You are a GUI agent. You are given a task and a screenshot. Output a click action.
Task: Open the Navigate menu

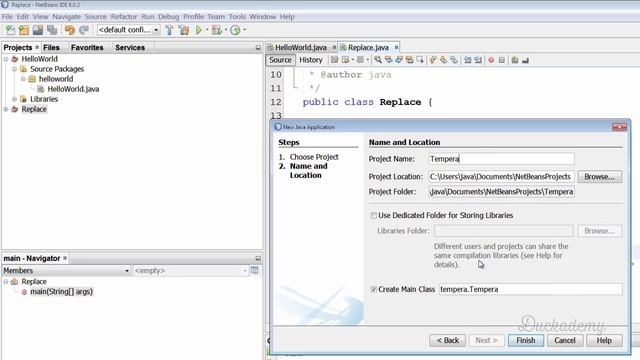pyautogui.click(x=66, y=17)
